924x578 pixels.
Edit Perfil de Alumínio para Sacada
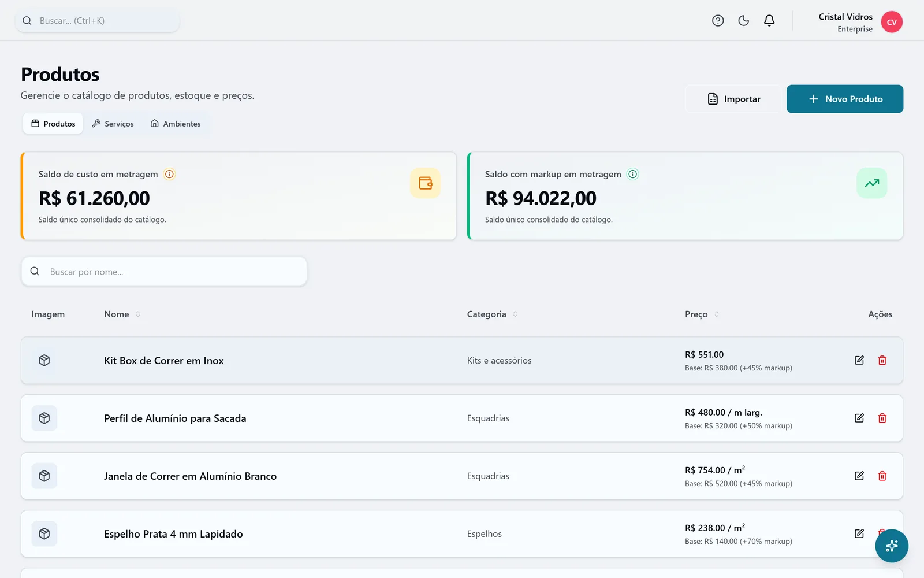[859, 418]
